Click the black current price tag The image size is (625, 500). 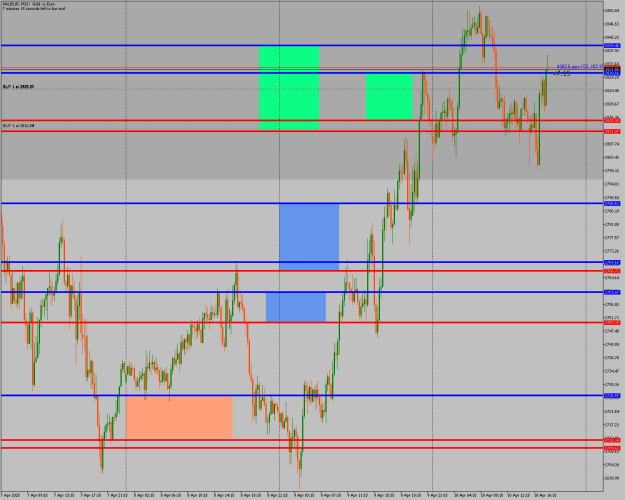pyautogui.click(x=612, y=69)
